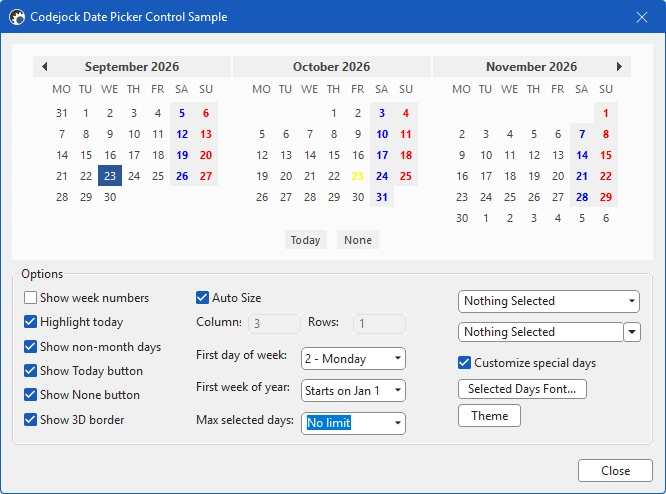Go to previous month with left arrow
This screenshot has height=494, width=666.
pyautogui.click(x=45, y=67)
